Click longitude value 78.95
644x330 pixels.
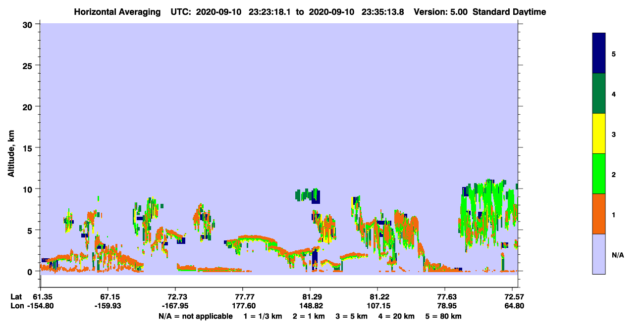point(445,306)
